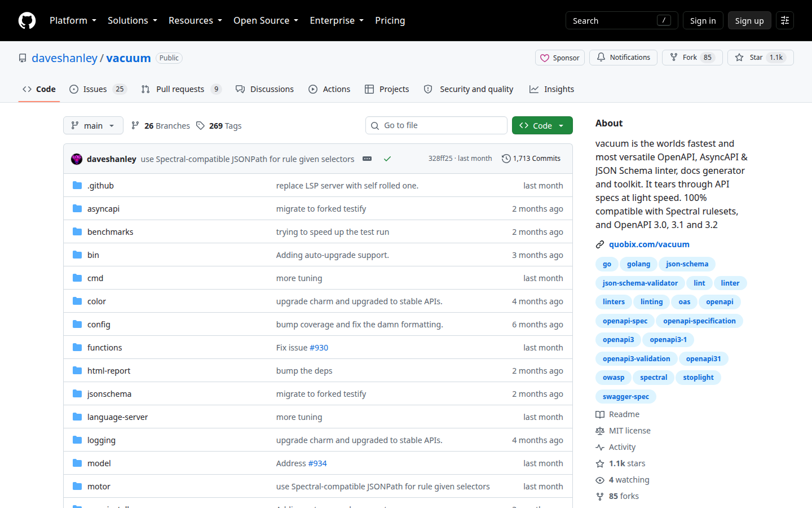Image resolution: width=812 pixels, height=508 pixels.
Task: Focus the header Search field
Action: point(621,20)
